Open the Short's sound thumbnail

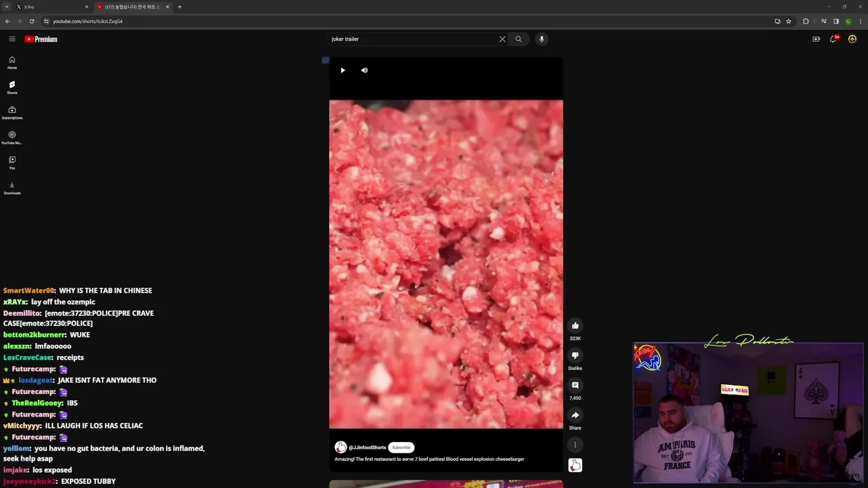tap(575, 466)
